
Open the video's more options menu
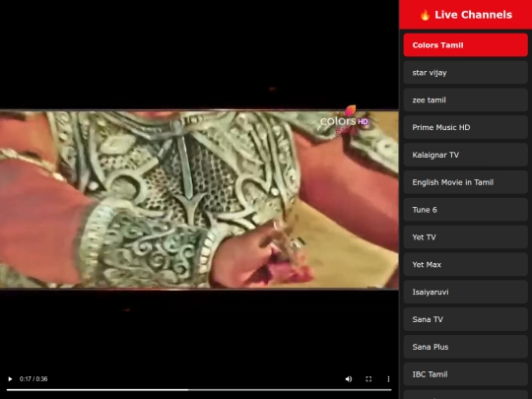point(388,379)
